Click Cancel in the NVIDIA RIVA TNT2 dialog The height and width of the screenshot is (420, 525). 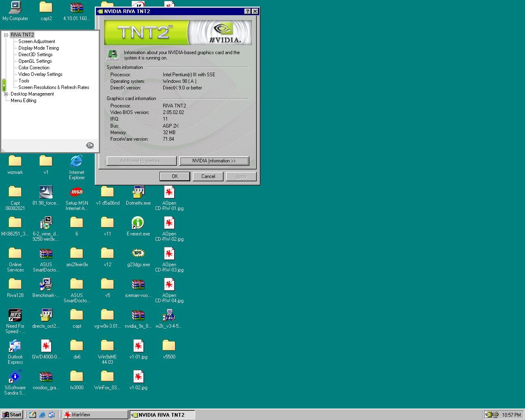208,176
